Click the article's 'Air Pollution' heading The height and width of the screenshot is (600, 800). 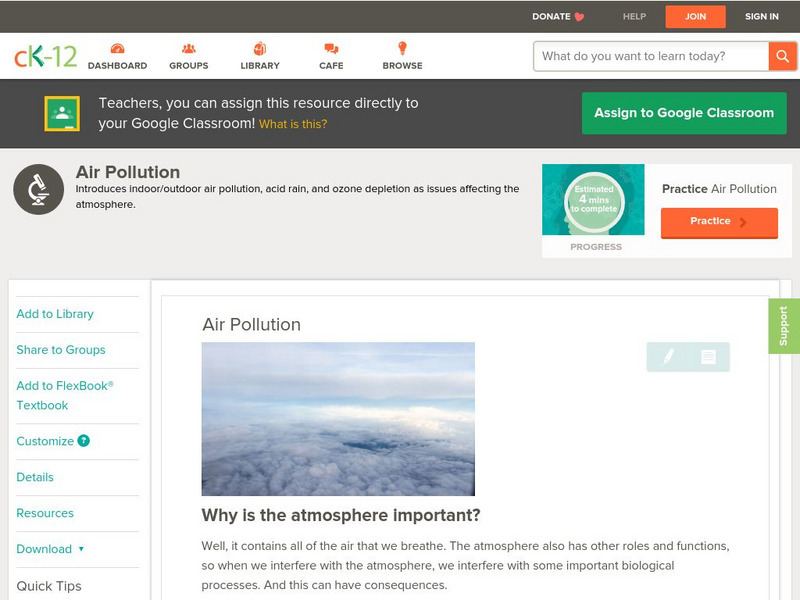(252, 324)
